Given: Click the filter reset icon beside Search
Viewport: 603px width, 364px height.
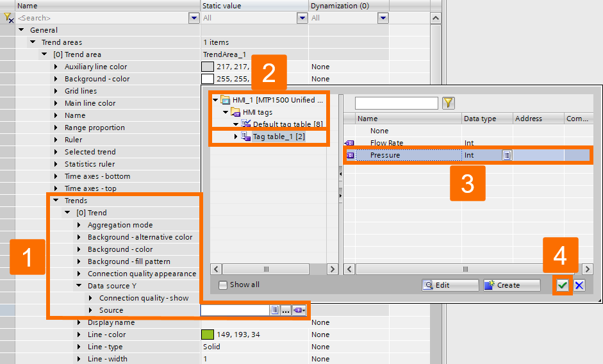Looking at the screenshot, I should (x=8, y=18).
